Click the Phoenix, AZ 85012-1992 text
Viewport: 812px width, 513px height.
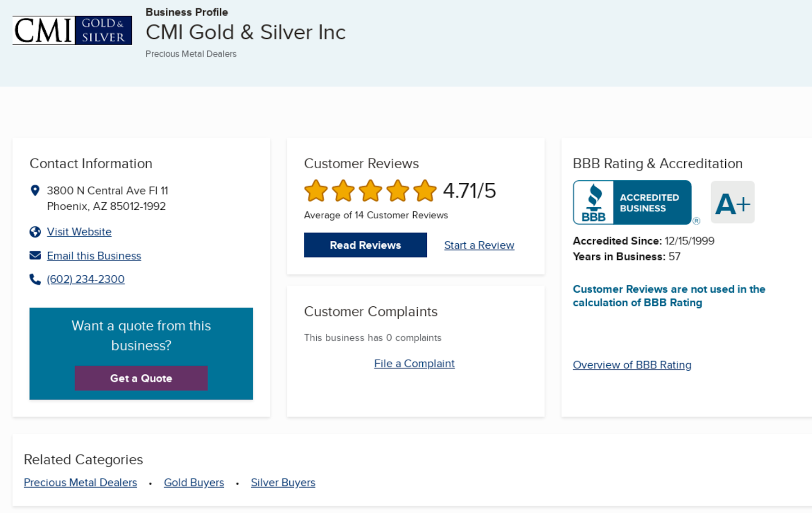point(107,206)
